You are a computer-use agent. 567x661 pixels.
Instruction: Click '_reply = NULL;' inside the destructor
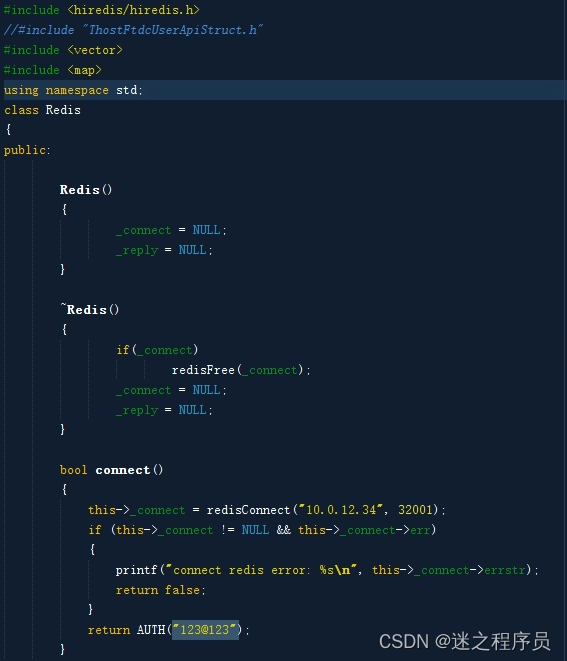(164, 410)
